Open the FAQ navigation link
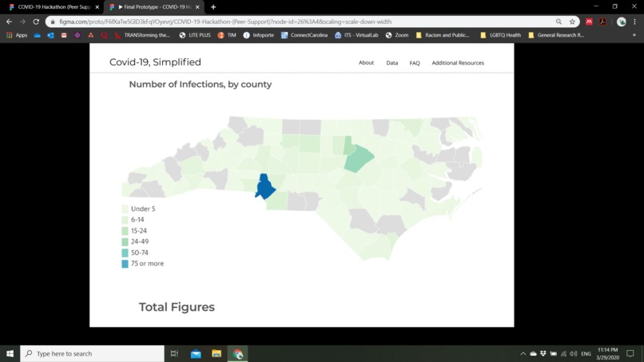Image resolution: width=644 pixels, height=362 pixels. [415, 63]
